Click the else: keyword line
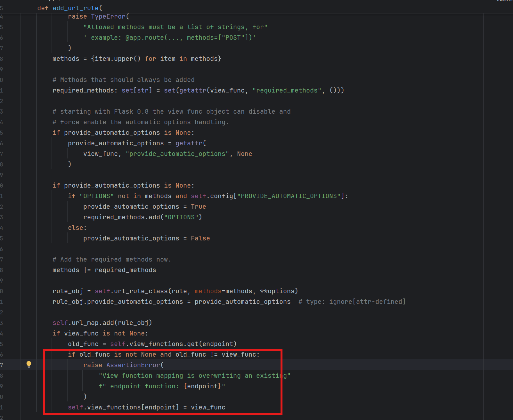This screenshot has width=513, height=420. click(x=77, y=228)
